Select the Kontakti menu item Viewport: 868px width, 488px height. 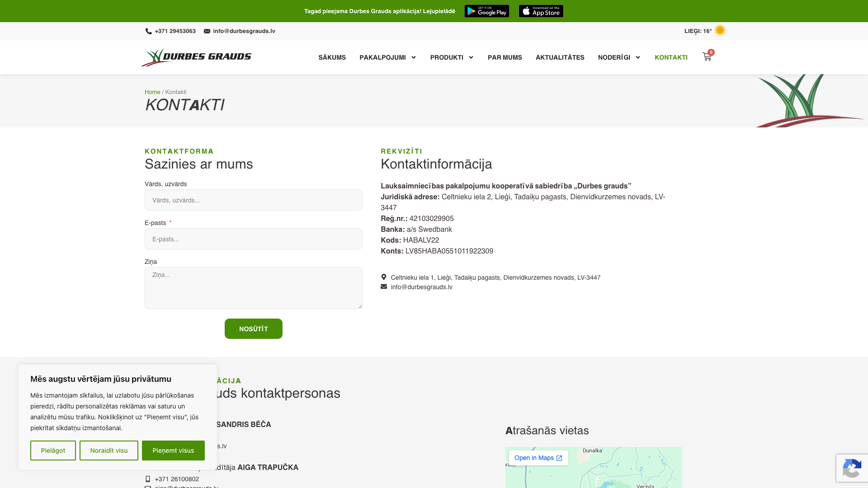pos(671,57)
